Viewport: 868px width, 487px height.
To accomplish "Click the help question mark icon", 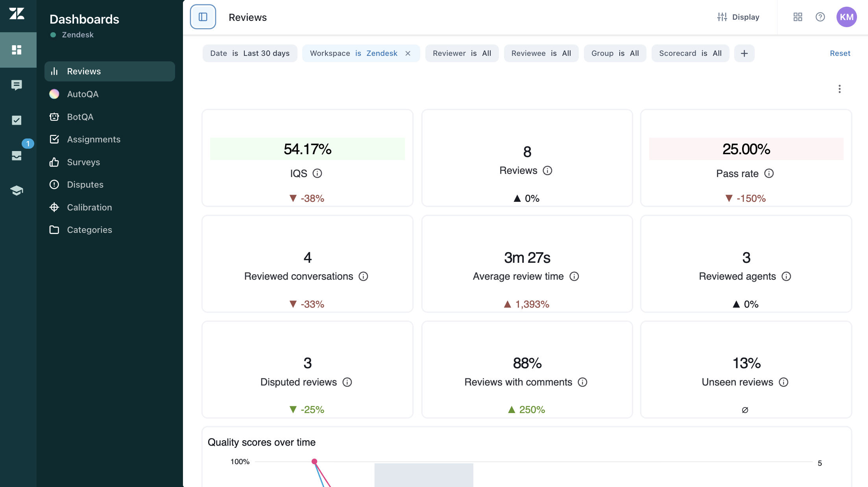I will [x=820, y=17].
